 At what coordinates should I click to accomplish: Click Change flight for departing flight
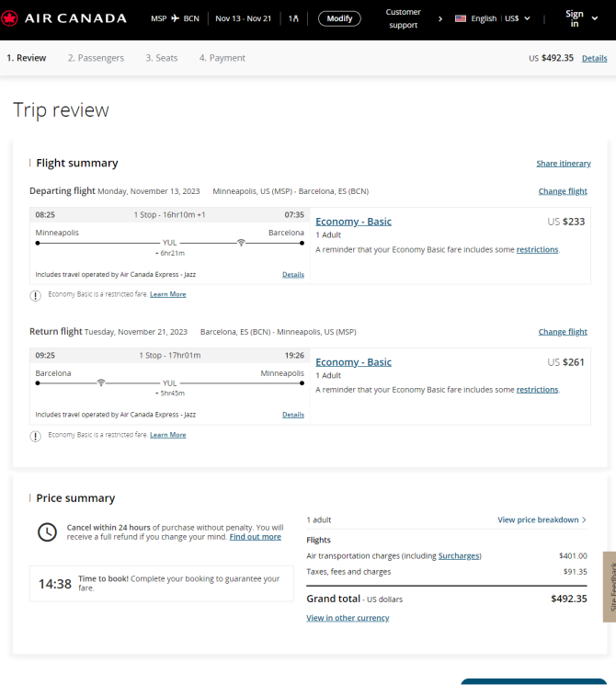(x=563, y=191)
